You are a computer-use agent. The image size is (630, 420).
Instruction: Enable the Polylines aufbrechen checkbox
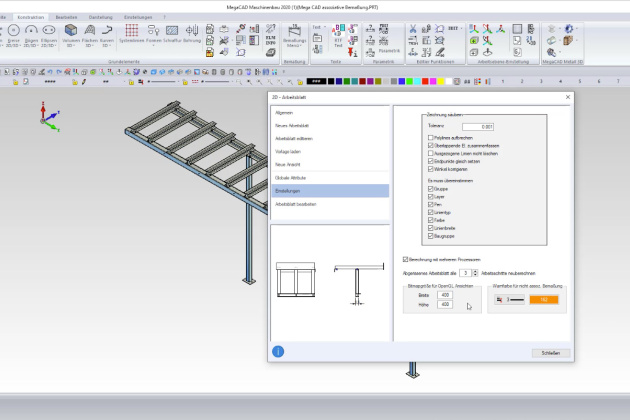click(428, 137)
